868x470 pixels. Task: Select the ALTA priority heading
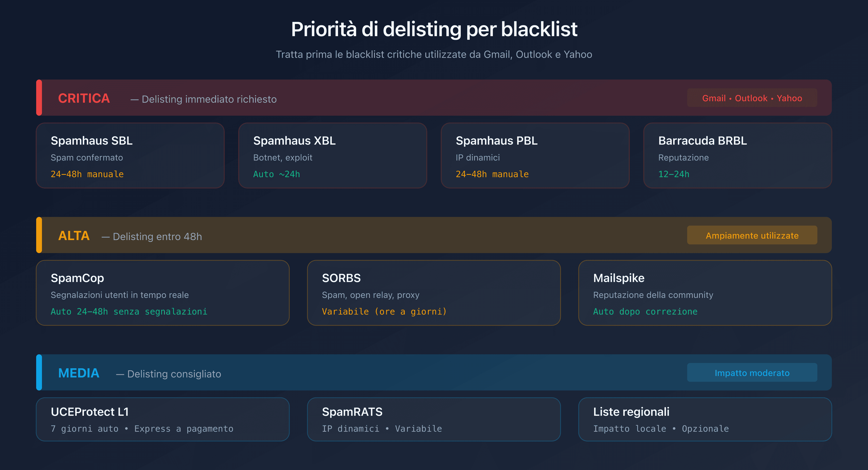coord(74,236)
